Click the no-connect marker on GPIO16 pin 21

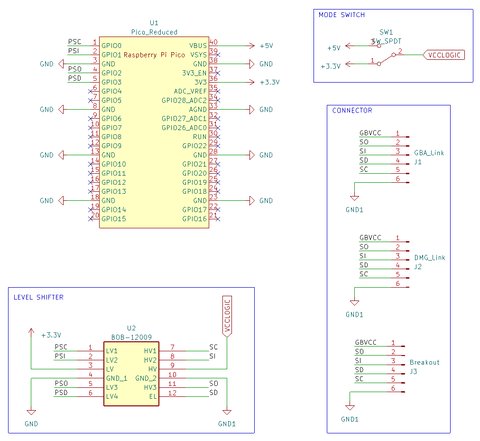(218, 219)
